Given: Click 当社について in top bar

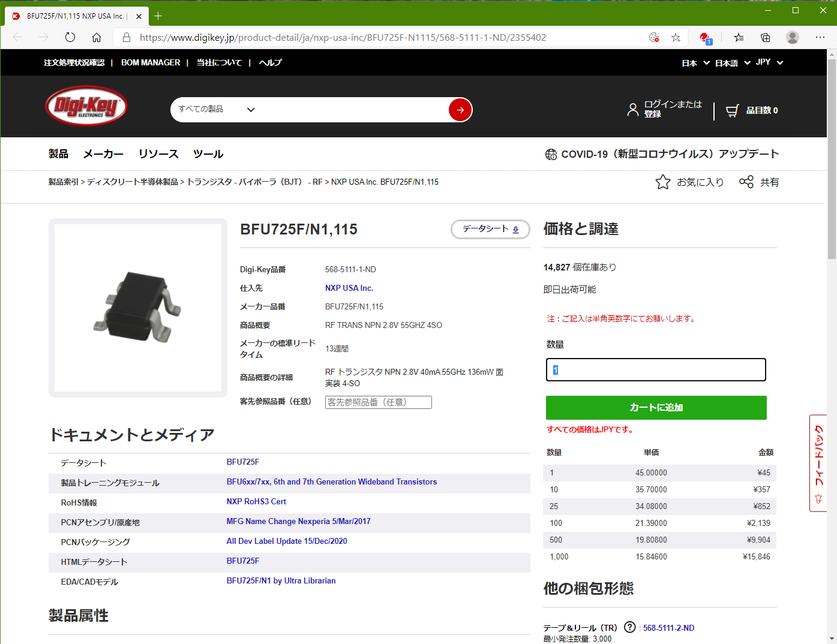Looking at the screenshot, I should coord(219,62).
